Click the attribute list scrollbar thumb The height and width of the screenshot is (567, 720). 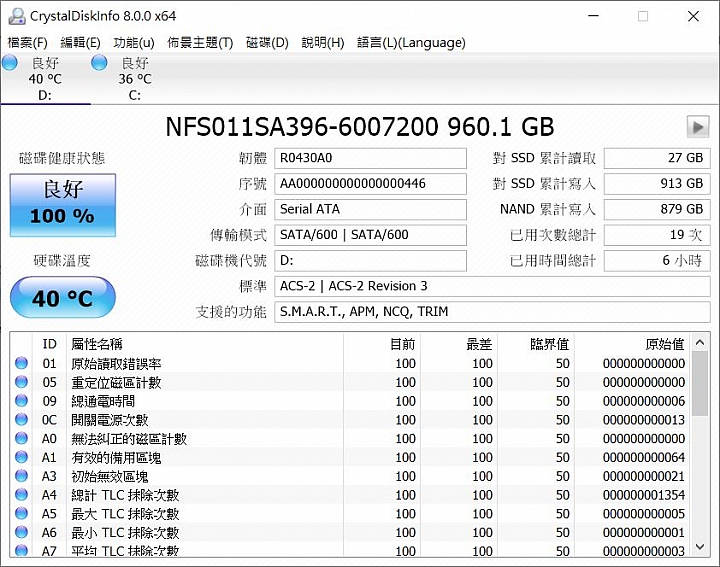click(x=700, y=384)
